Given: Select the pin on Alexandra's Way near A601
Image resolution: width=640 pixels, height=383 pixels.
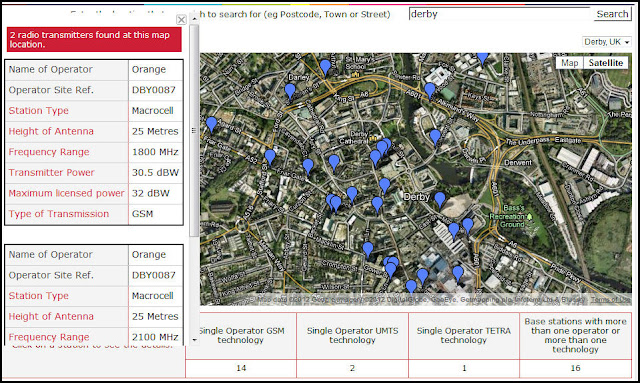Looking at the screenshot, I should coord(430,91).
